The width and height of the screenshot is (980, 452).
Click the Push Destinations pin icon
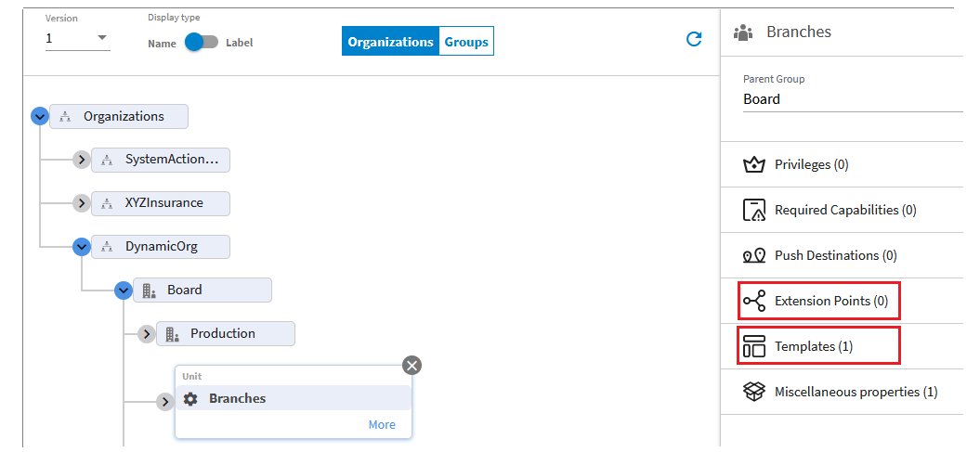click(x=753, y=255)
